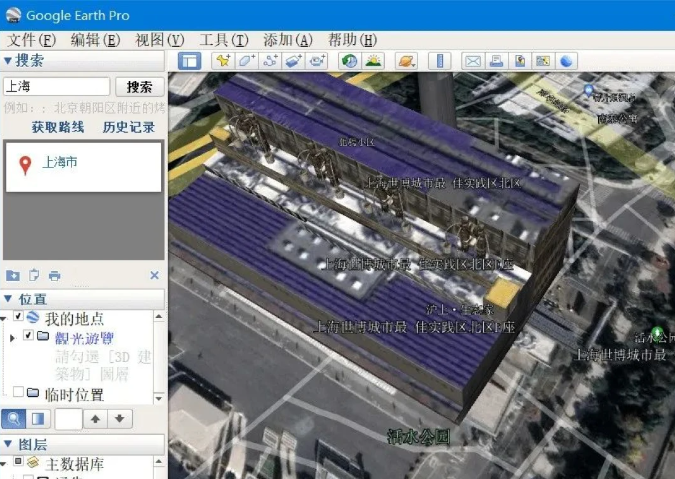The height and width of the screenshot is (479, 675).
Task: Move the item up with the up arrow
Action: [95, 418]
